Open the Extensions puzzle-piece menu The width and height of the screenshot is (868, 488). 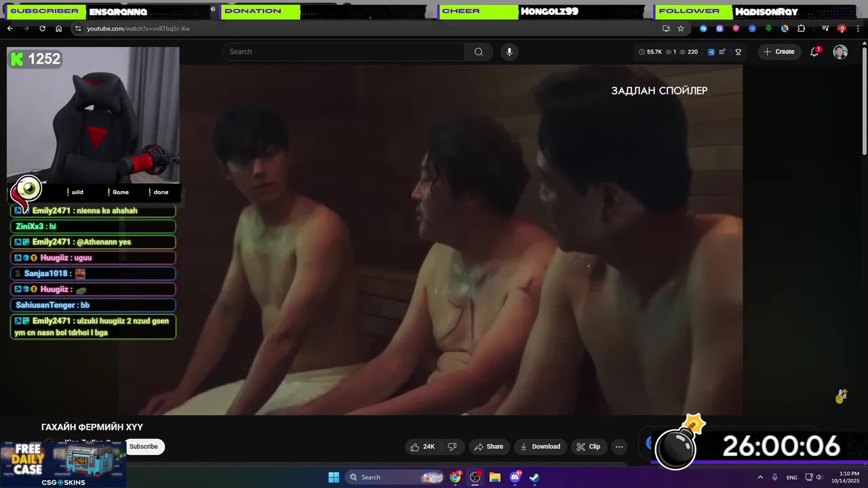pos(801,28)
